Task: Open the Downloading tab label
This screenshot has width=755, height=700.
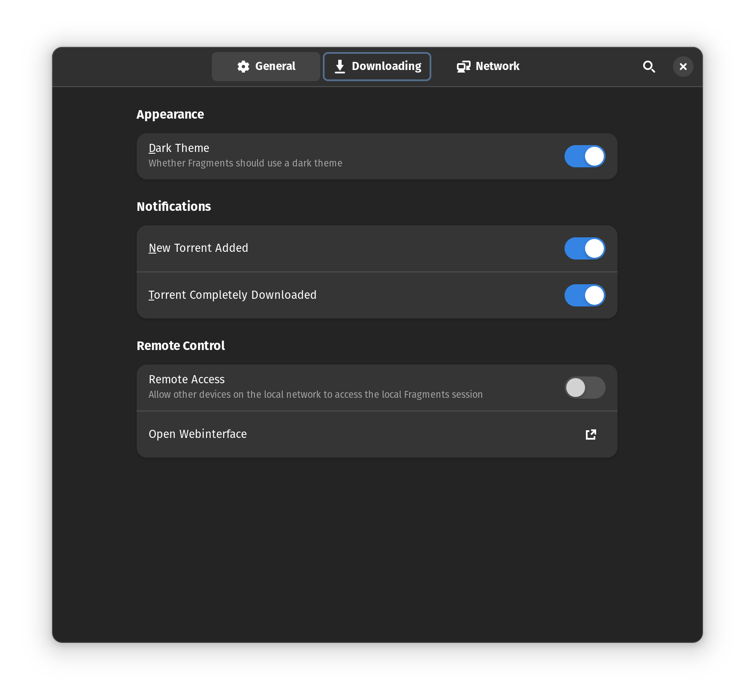Action: (x=386, y=66)
